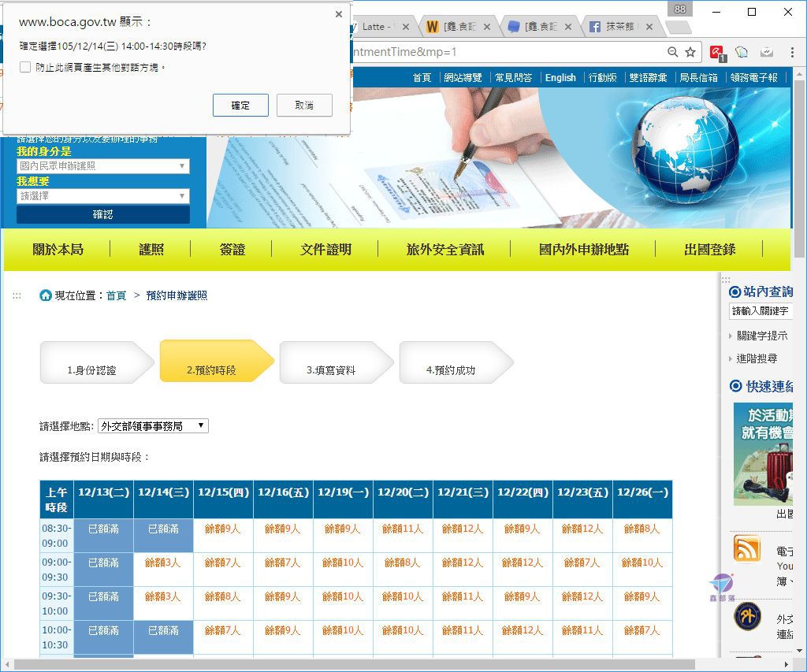This screenshot has height=672, width=807.
Task: Open 常見問答 link
Action: [513, 78]
